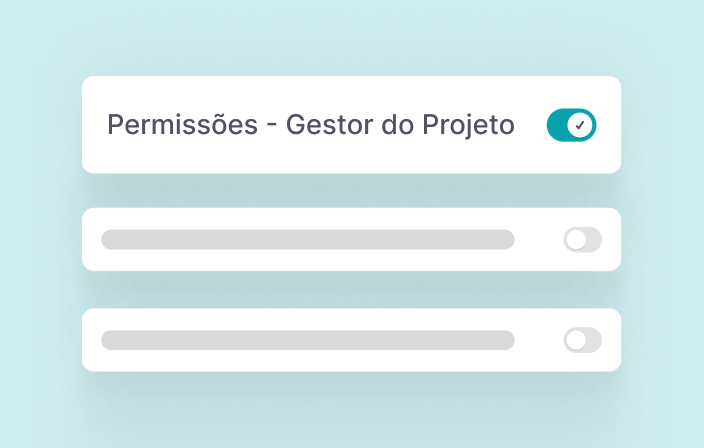704x448 pixels.
Task: Click the white knob of the last toggle
Action: coord(575,340)
